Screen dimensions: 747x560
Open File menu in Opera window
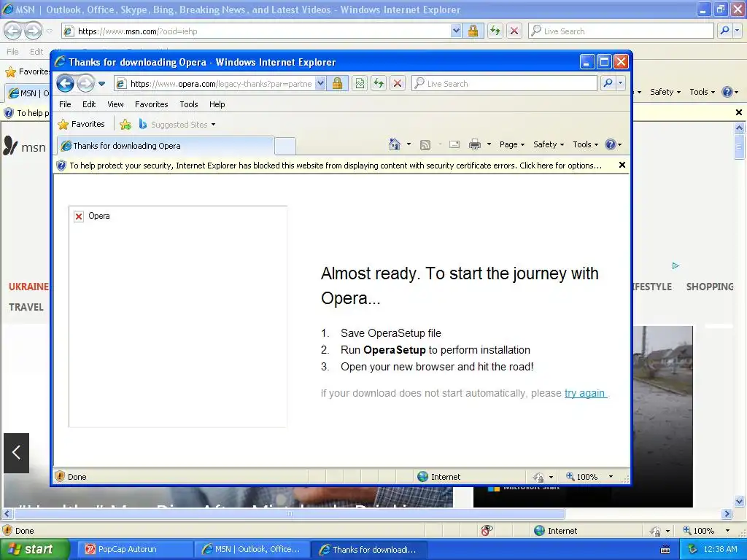(65, 104)
